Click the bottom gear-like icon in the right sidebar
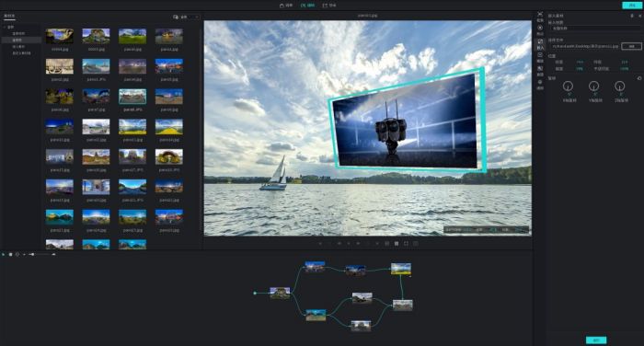This screenshot has height=346, width=644. click(x=540, y=82)
